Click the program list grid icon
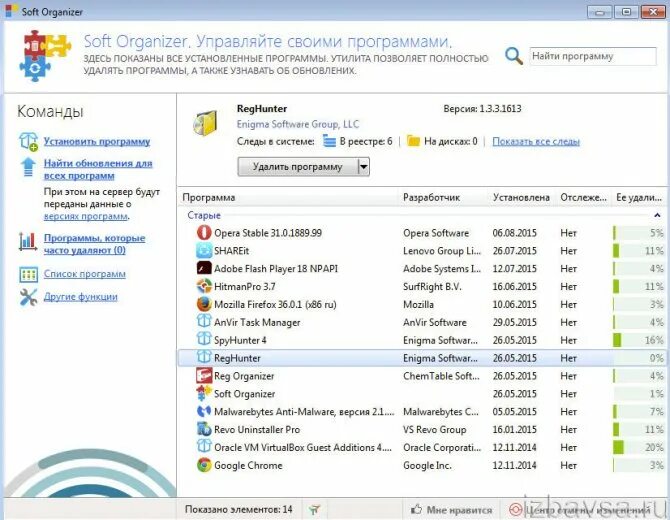Image resolution: width=670 pixels, height=520 pixels. coord(29,274)
